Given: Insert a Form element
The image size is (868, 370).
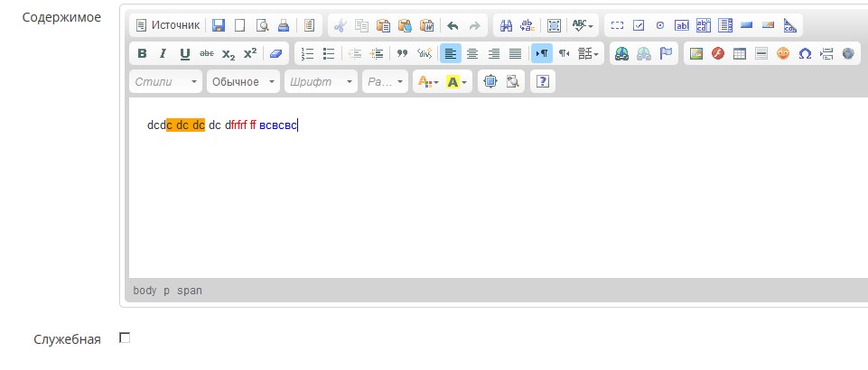Looking at the screenshot, I should pyautogui.click(x=617, y=25).
